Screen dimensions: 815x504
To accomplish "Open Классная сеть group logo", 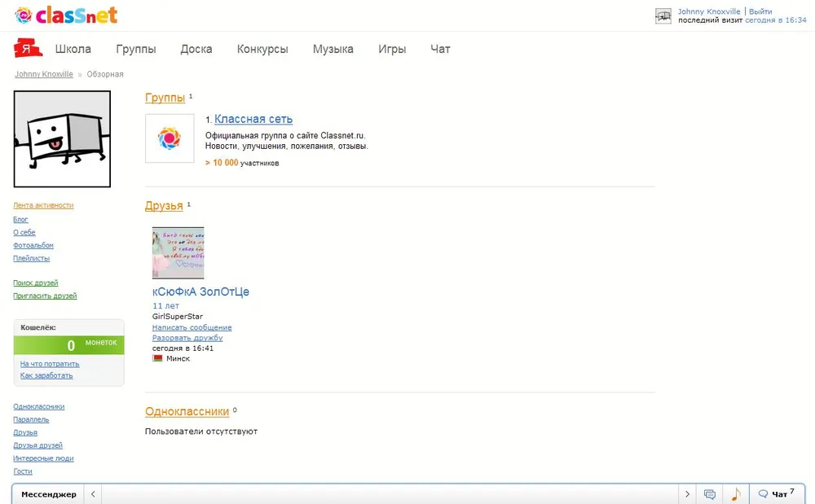I will pos(170,138).
